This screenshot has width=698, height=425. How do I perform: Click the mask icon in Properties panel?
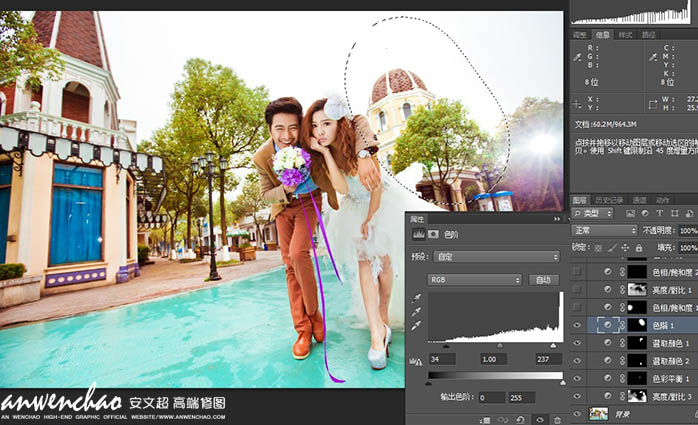coord(433,234)
